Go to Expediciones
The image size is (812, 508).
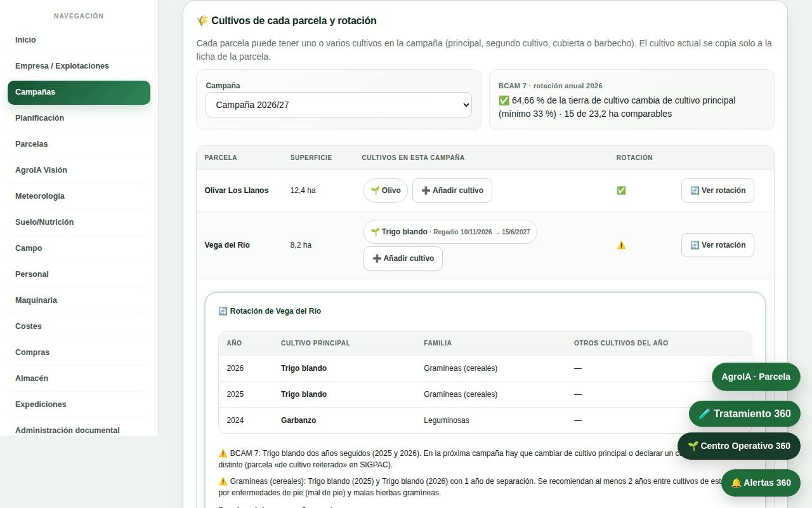[79, 404]
